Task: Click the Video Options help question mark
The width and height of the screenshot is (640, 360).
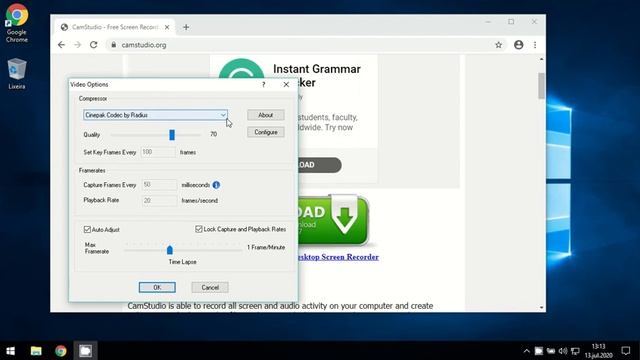Action: [263, 84]
